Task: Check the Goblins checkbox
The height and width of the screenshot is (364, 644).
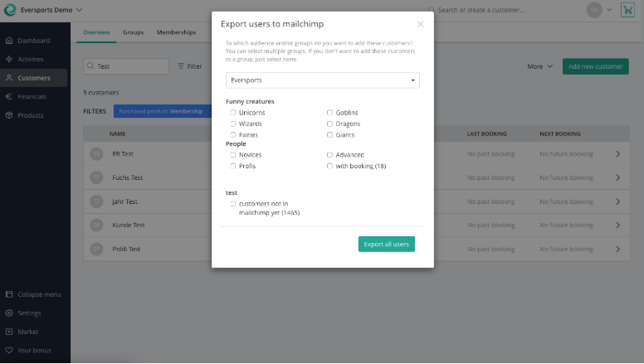Action: (x=329, y=113)
